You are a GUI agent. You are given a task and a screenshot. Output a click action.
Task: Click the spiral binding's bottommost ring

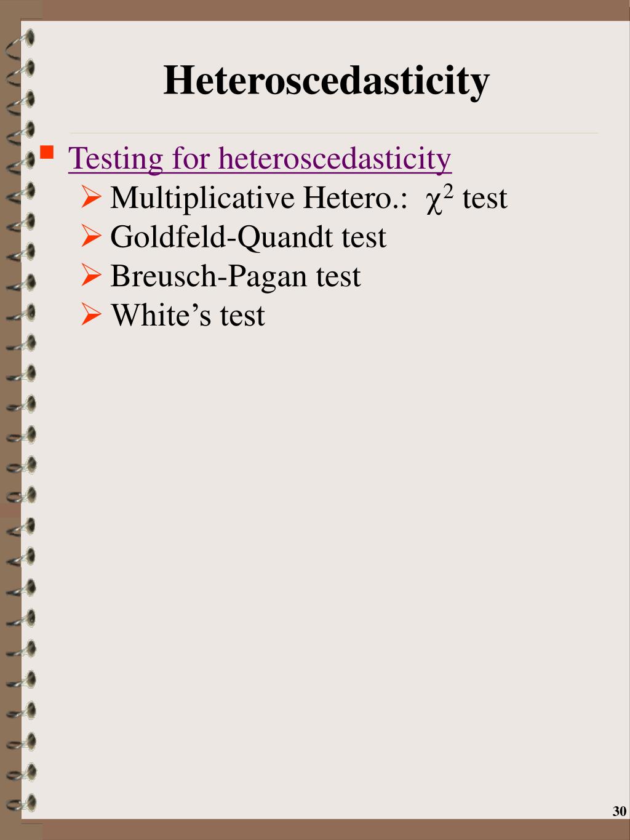point(21,803)
